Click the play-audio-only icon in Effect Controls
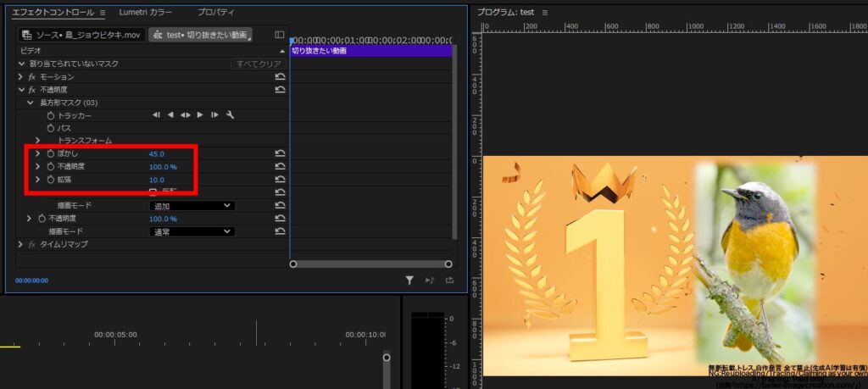This screenshot has width=868, height=389. (x=430, y=281)
